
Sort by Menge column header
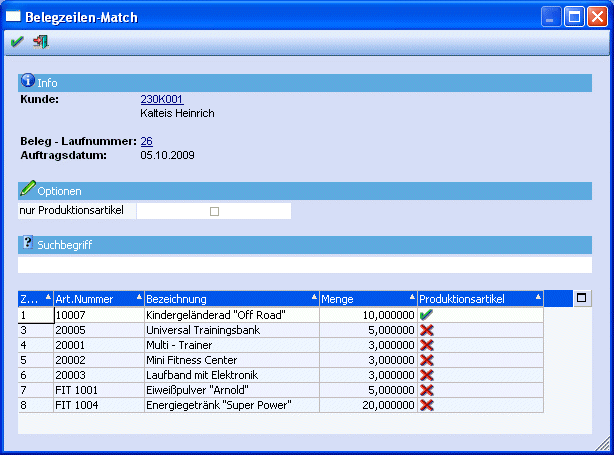[x=367, y=299]
